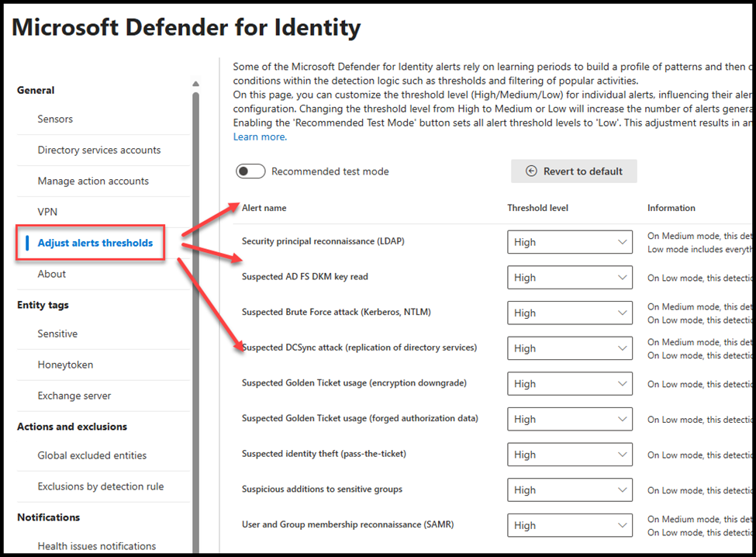
Task: Open Exclusions by detection rule
Action: [x=101, y=486]
